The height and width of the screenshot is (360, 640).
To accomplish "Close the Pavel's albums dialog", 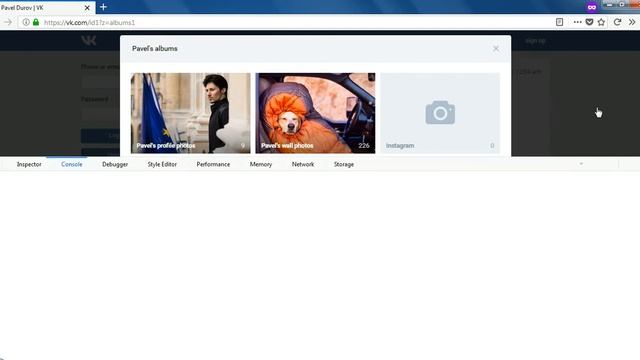I will (x=496, y=49).
